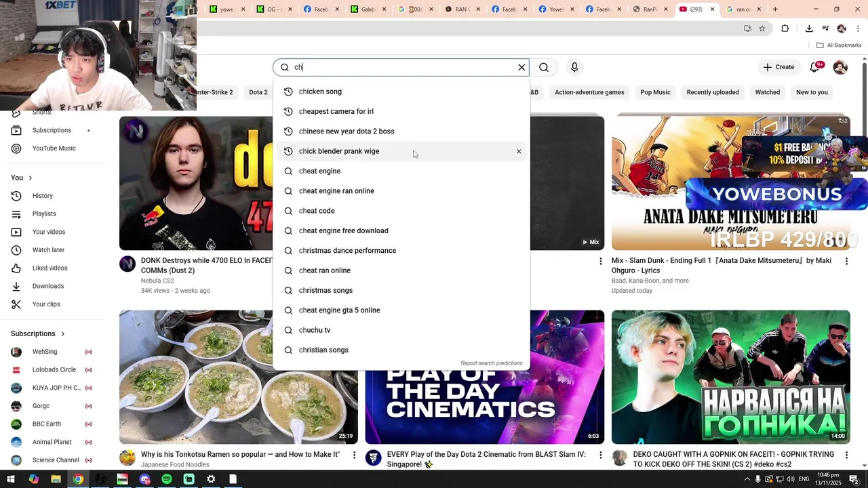The width and height of the screenshot is (868, 488).
Task: Select suggestion 'christmas dance performance'
Action: click(x=401, y=251)
